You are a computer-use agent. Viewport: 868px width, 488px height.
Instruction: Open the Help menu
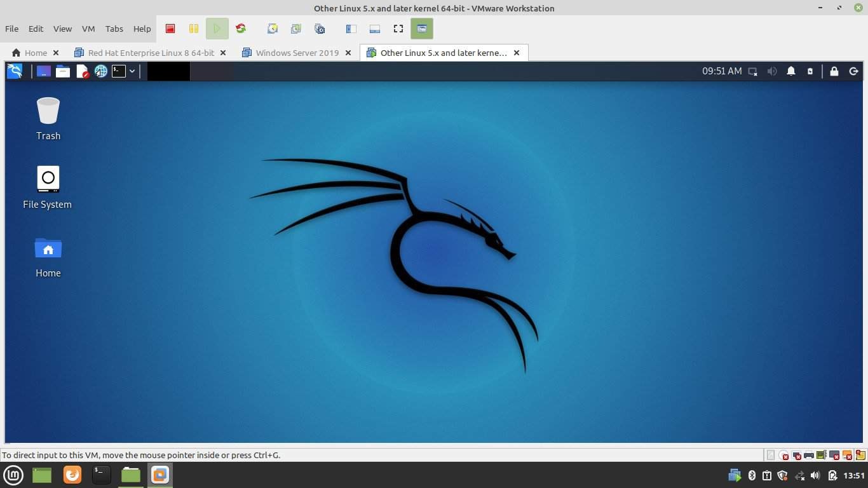(142, 29)
